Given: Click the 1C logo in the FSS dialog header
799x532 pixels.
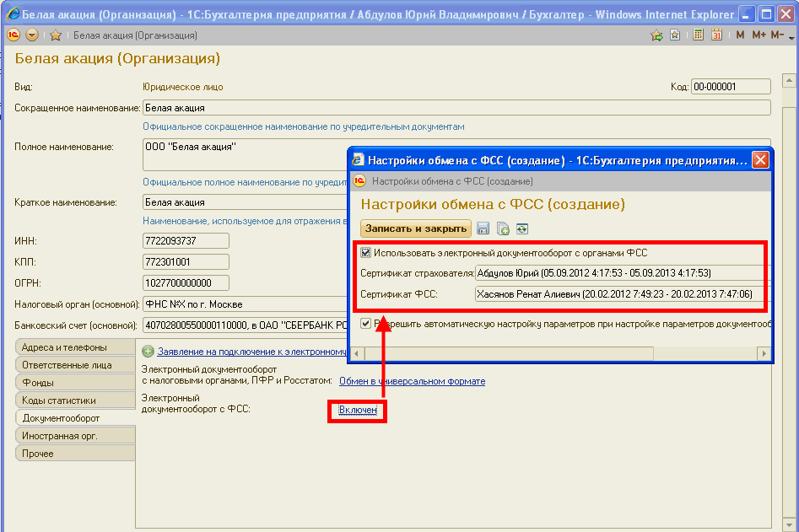Looking at the screenshot, I should (359, 180).
